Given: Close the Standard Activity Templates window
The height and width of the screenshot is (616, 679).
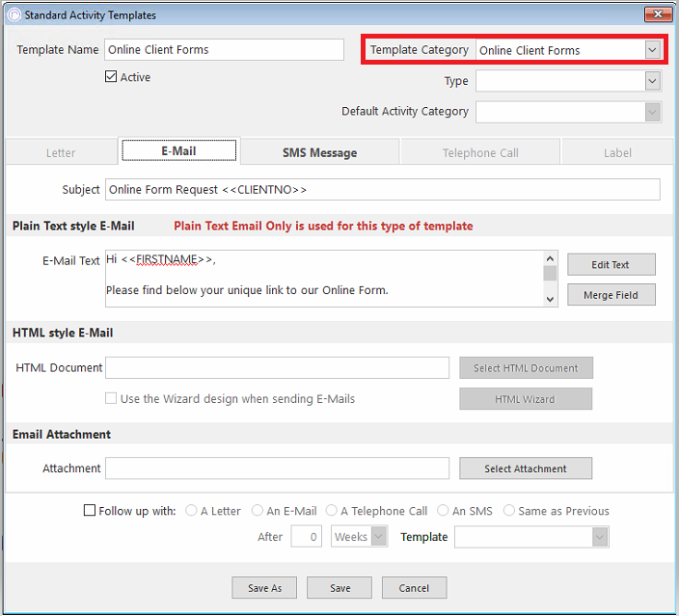Looking at the screenshot, I should [658, 14].
